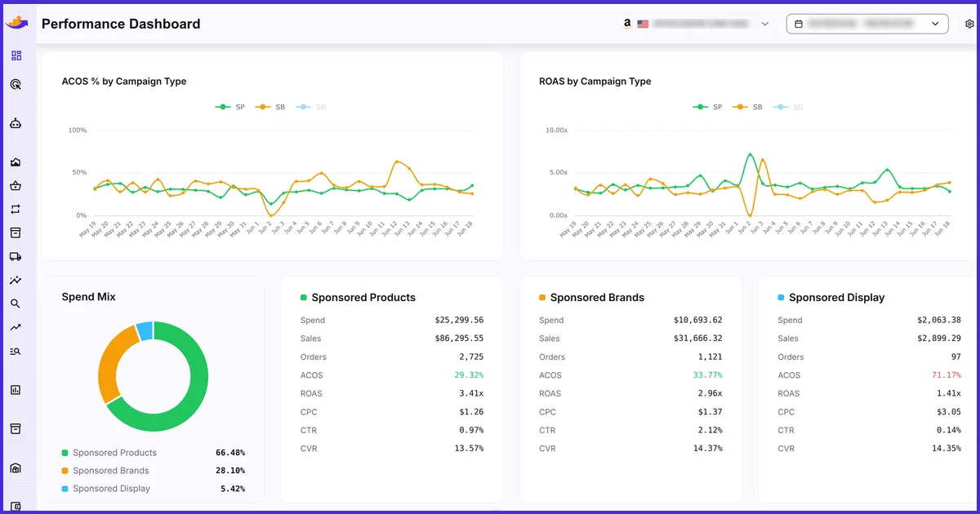Enable SD series in ACOS chart legend
The image size is (980, 514).
coord(310,107)
